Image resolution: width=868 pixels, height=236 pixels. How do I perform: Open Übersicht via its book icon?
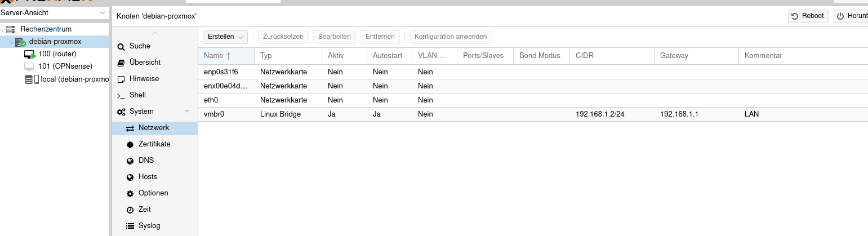(x=121, y=63)
